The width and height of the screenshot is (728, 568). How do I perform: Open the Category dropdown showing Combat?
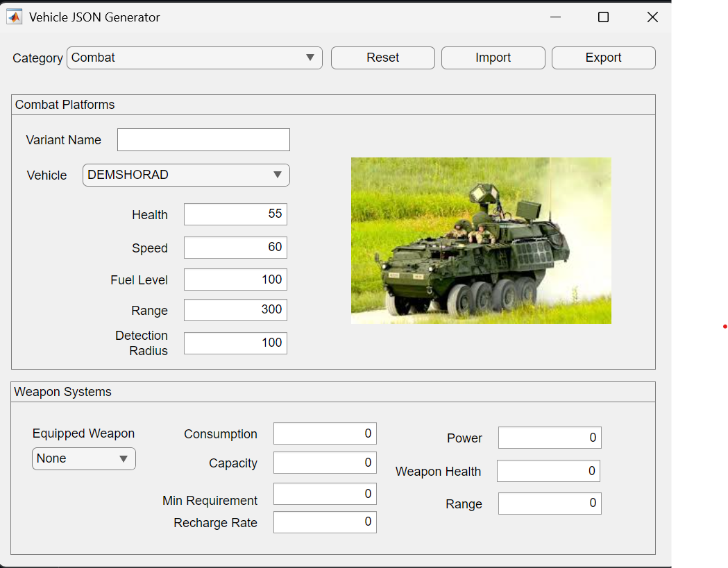pos(194,58)
